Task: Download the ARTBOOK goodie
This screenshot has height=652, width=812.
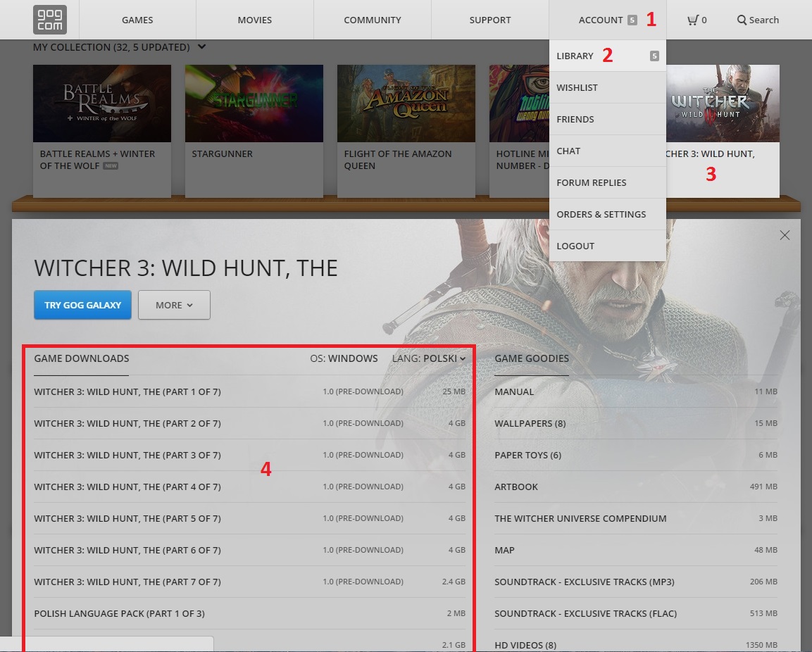Action: [x=636, y=487]
